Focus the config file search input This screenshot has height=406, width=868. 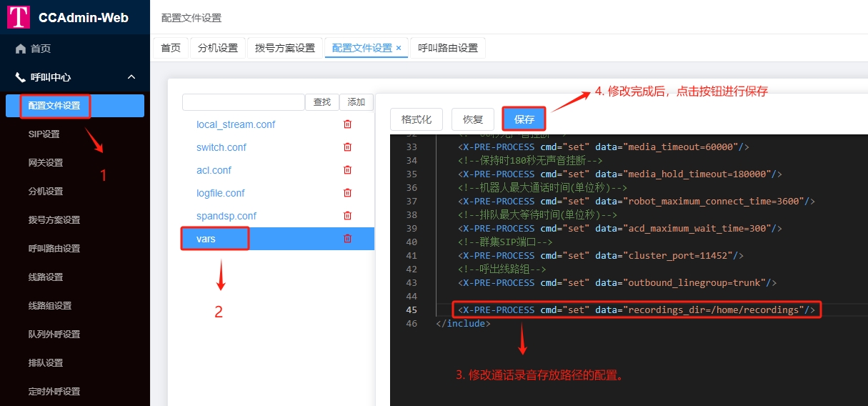tap(244, 102)
